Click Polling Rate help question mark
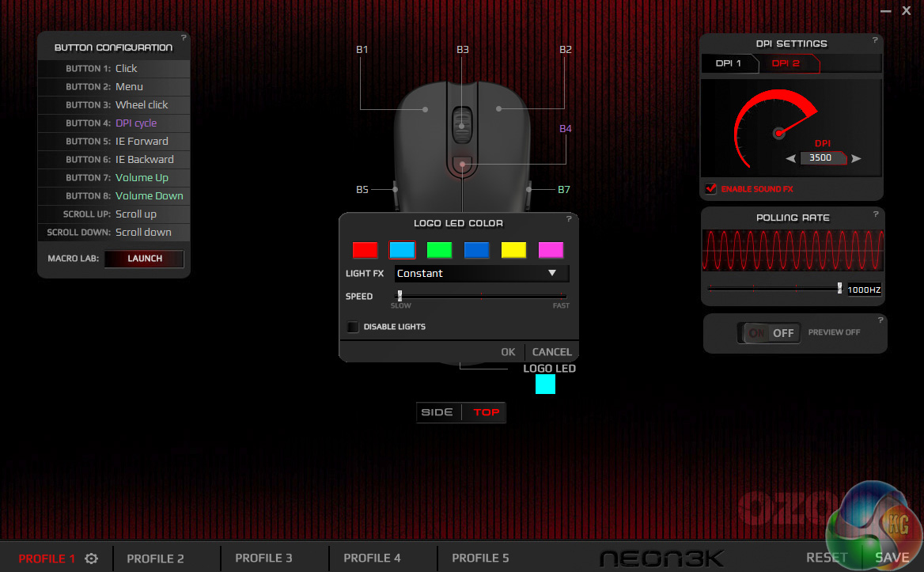 pyautogui.click(x=875, y=214)
